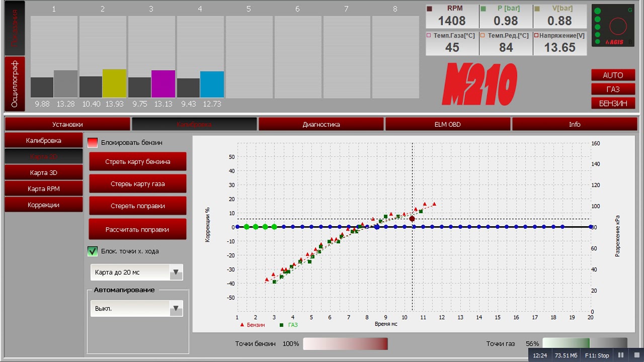Open the Показания vertical tab
The width and height of the screenshot is (644, 362).
(15, 28)
